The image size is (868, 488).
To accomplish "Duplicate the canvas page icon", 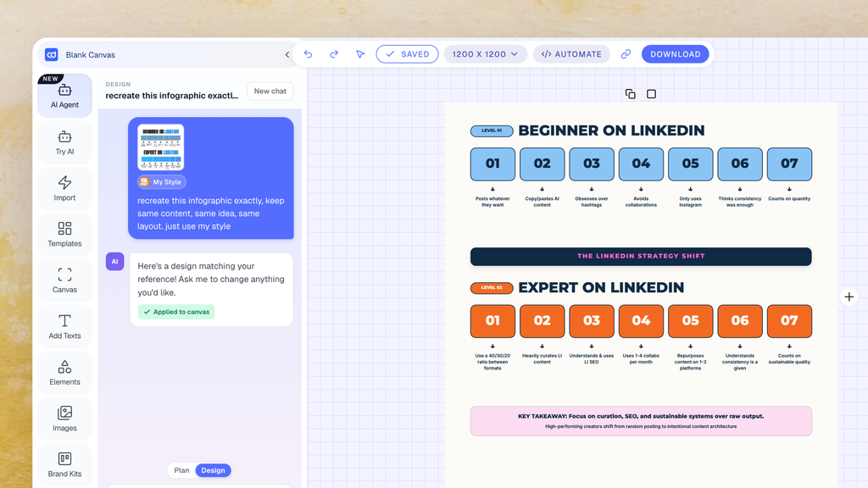I will coord(630,94).
